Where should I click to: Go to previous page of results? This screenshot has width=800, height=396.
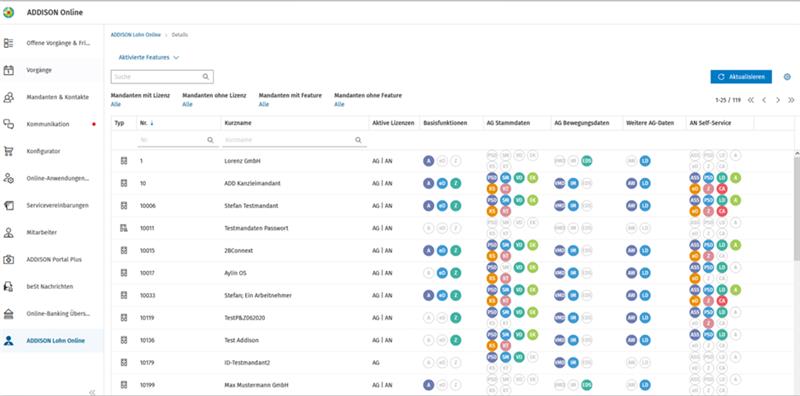(764, 100)
